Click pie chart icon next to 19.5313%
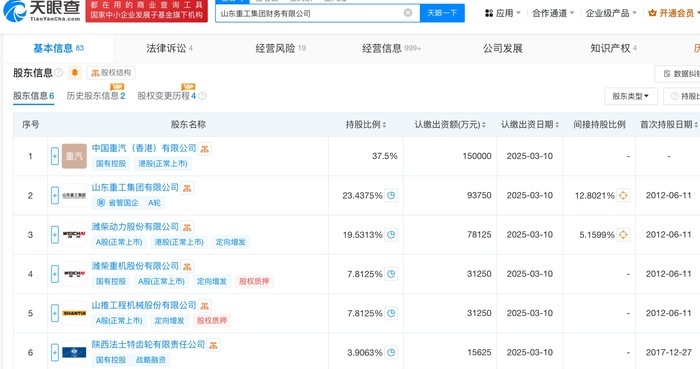Screen dimensions: 700x369 (391, 235)
